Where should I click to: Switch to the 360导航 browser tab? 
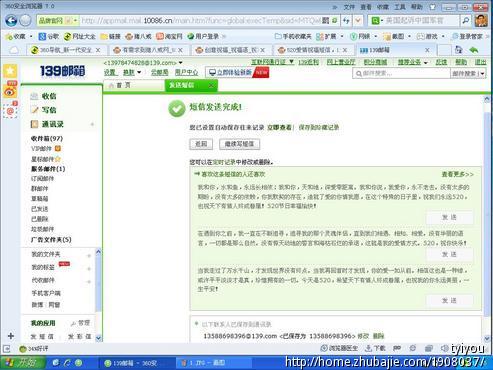65,50
